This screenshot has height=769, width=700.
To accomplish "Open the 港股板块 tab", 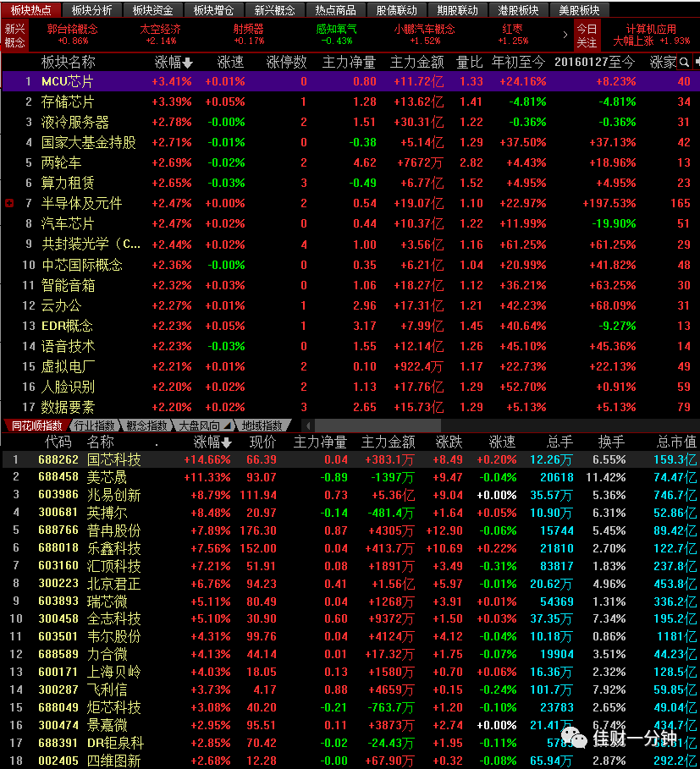I will pos(517,10).
